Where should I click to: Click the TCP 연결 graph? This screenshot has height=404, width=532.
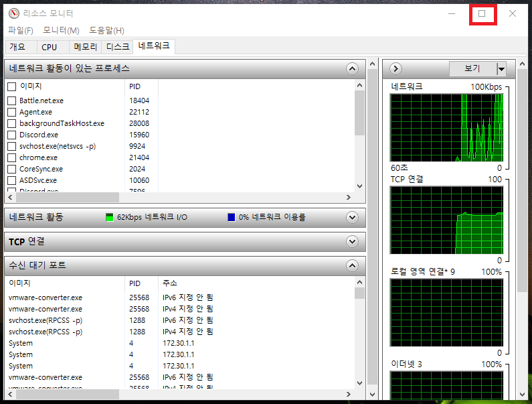pos(446,220)
